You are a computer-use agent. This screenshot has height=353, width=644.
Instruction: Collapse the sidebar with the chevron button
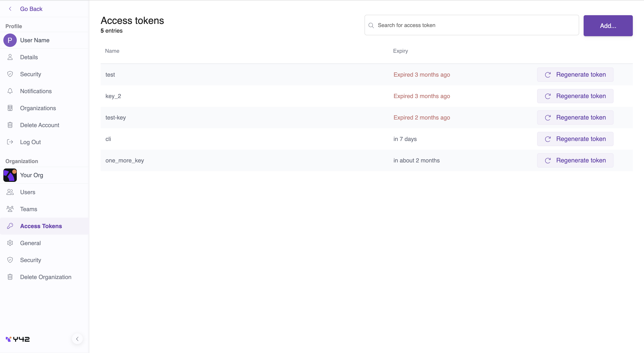coord(77,339)
